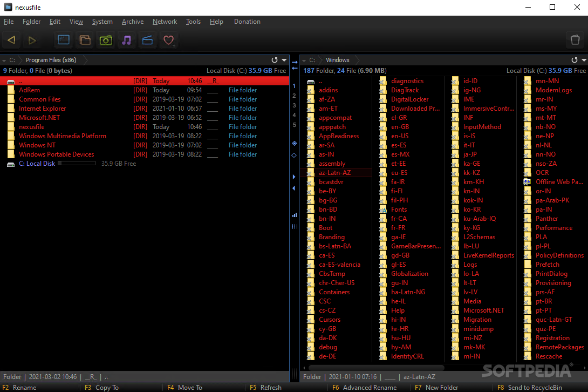
Task: Open the history dropdown of the right panel
Action: pos(584,60)
